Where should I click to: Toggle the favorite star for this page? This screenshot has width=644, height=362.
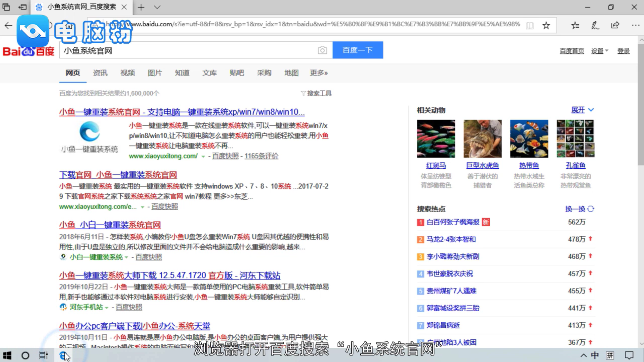point(546,25)
